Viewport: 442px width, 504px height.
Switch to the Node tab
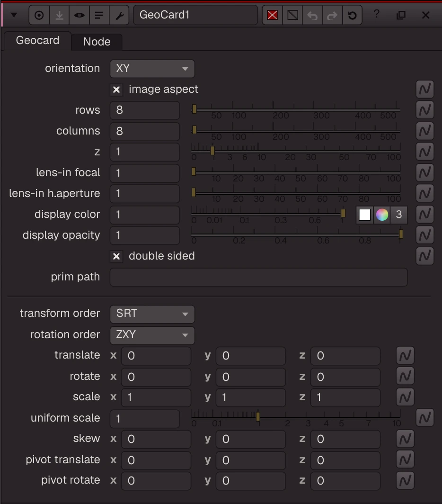(x=97, y=42)
